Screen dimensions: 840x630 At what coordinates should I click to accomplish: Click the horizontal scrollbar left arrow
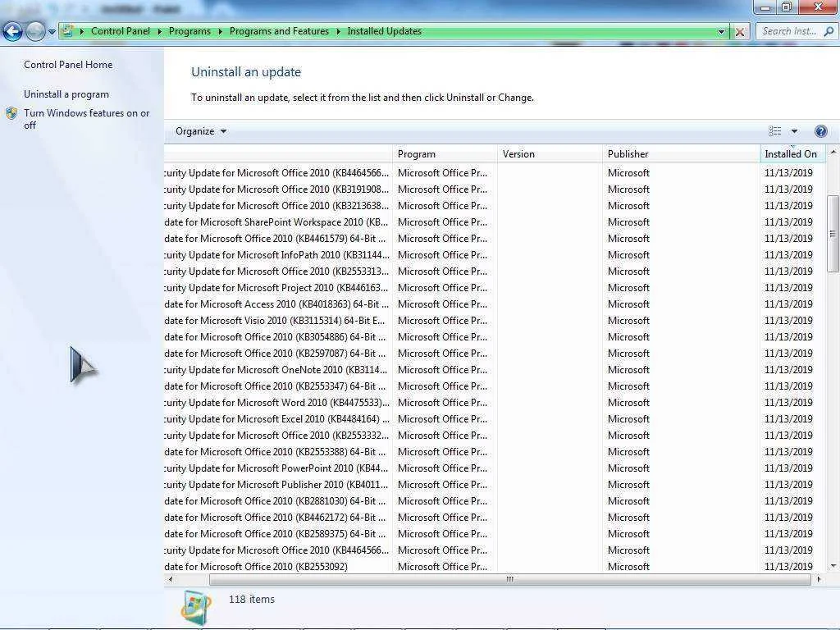(171, 579)
